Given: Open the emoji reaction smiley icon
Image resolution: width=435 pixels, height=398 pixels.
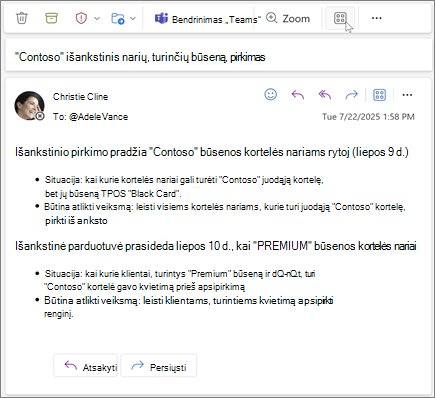Looking at the screenshot, I should (x=270, y=95).
